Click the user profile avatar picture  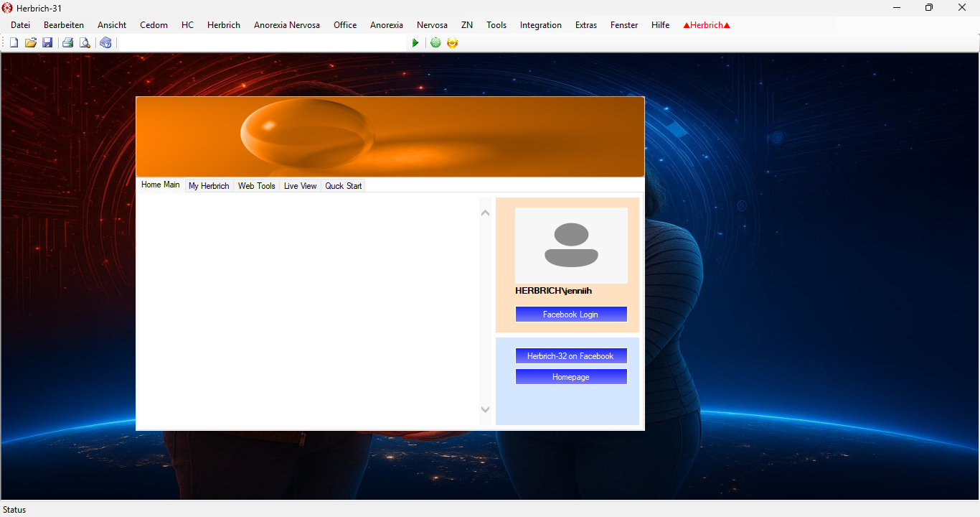click(x=571, y=246)
